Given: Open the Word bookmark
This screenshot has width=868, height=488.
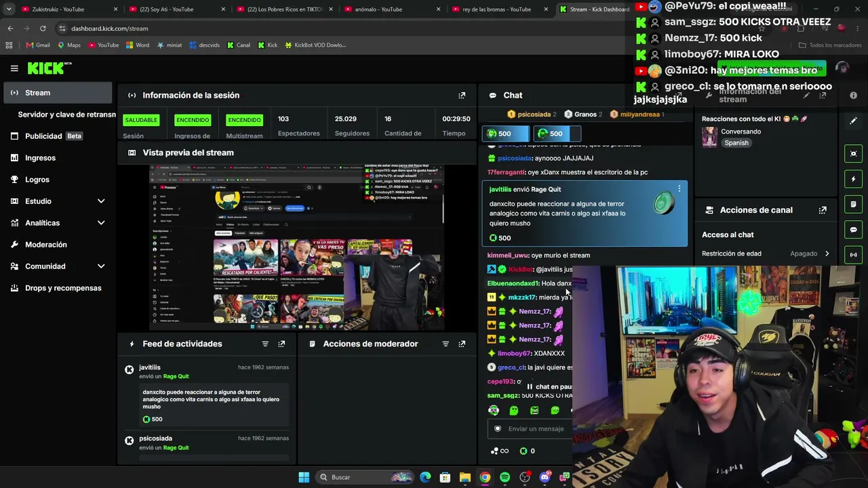Looking at the screenshot, I should pyautogui.click(x=138, y=45).
